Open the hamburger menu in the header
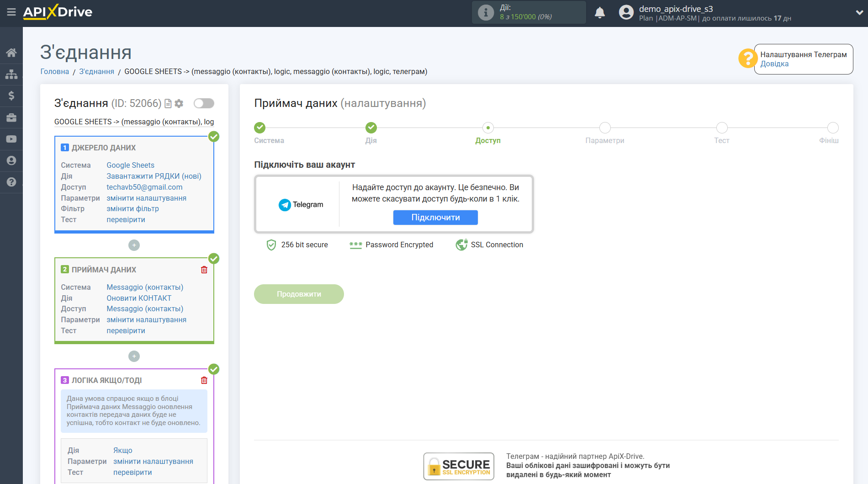This screenshot has height=484, width=868. [11, 12]
